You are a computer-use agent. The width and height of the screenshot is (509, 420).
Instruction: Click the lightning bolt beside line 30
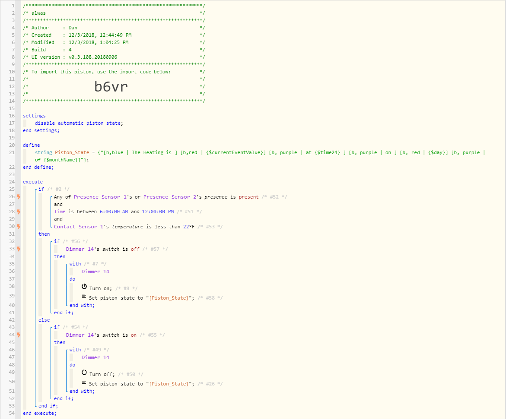coord(19,227)
